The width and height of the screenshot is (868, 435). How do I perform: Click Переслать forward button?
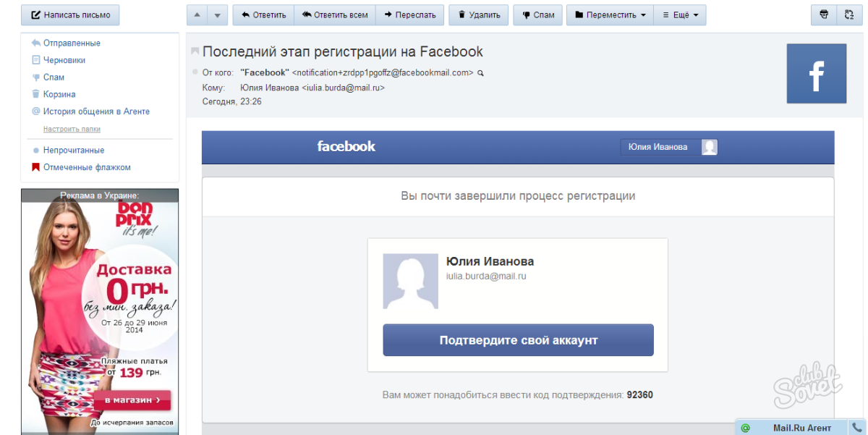(x=410, y=15)
